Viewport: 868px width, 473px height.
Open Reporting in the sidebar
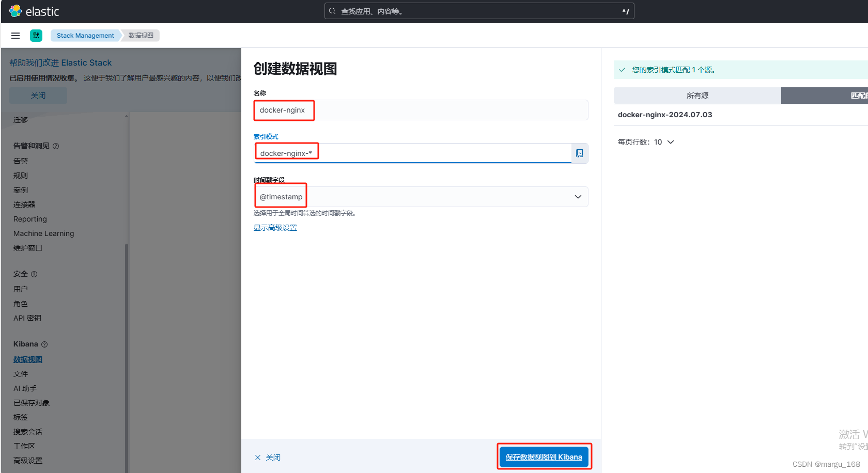(x=30, y=219)
